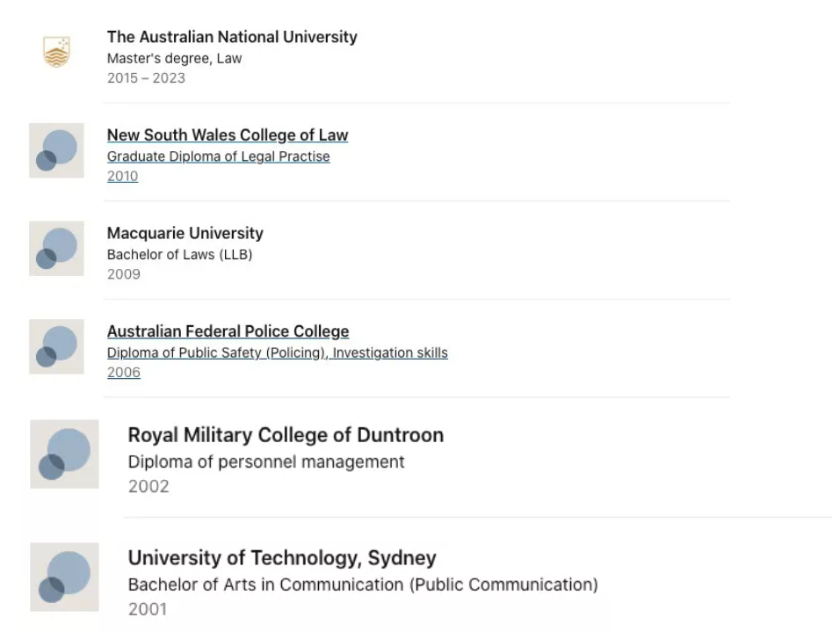The image size is (840, 632).
Task: Click Diploma of personnel management text
Action: pos(266,462)
